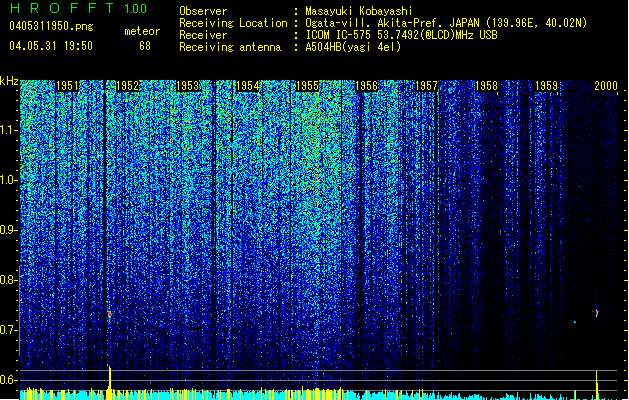
Task: Click the 2000 time marker
Action: (606, 86)
